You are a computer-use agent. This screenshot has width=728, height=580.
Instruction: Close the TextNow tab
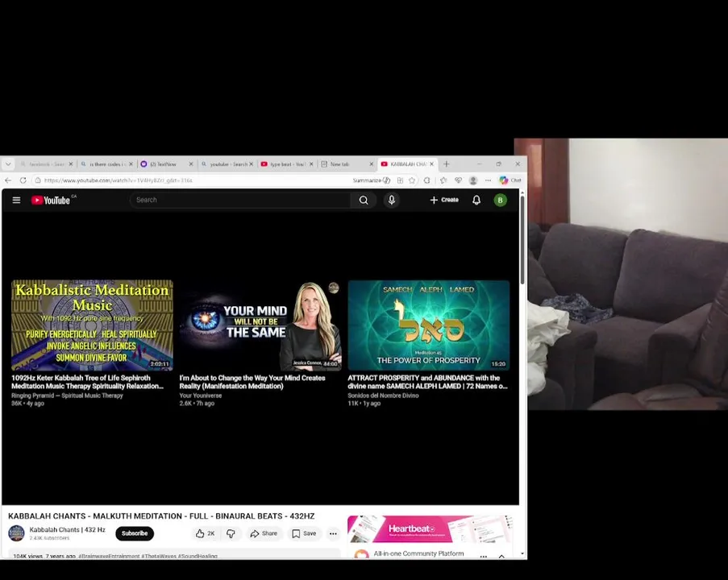[191, 164]
